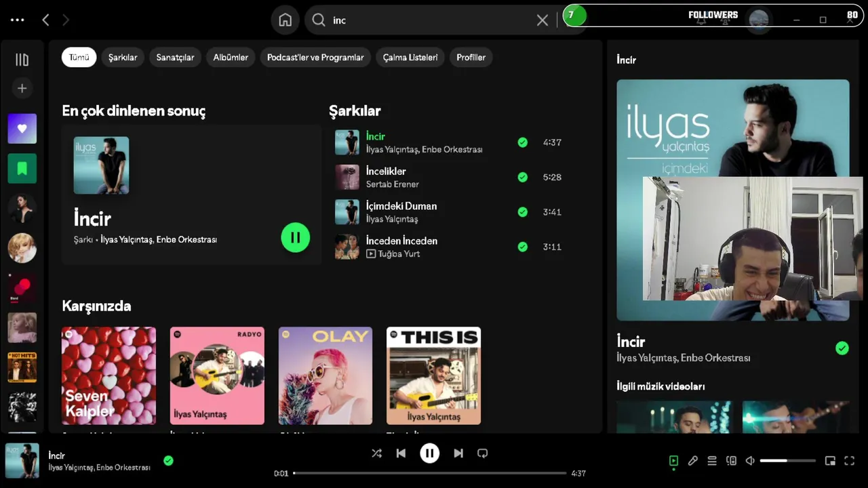Pause the top result with green button
Viewport: 868px width, 488px height.
pos(295,237)
